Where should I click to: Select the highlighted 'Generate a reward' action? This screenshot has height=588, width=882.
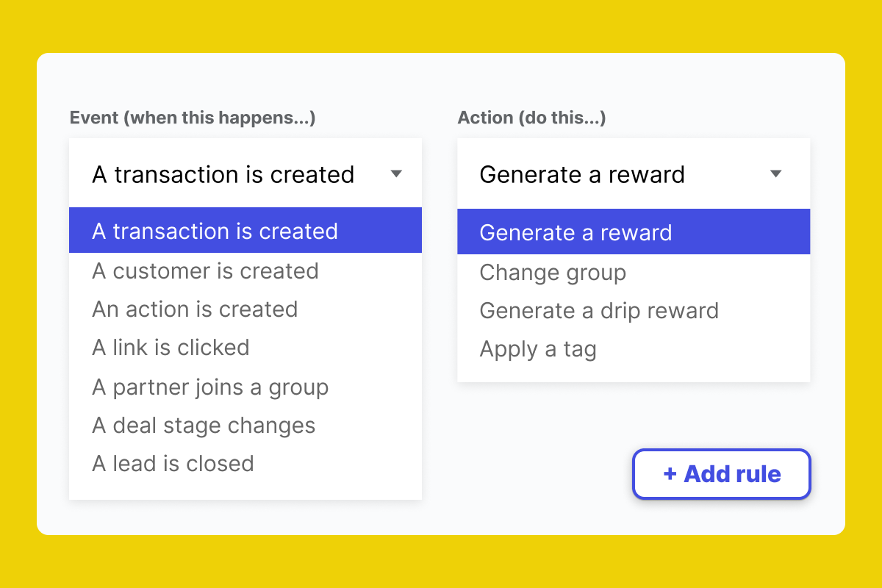(x=576, y=232)
